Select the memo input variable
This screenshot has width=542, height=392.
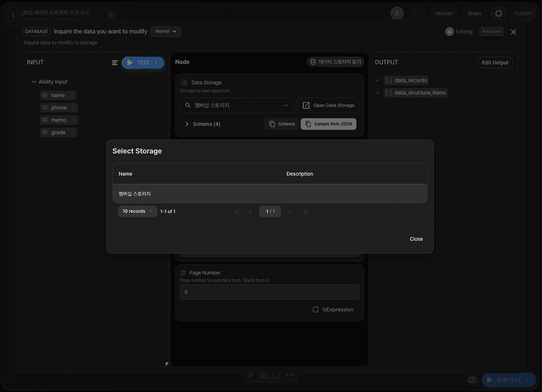point(59,120)
